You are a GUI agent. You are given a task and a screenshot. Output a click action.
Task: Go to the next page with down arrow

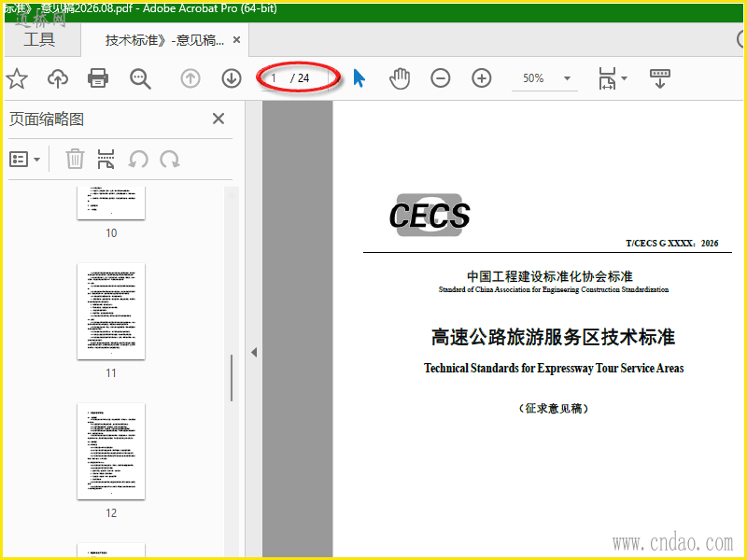[232, 78]
